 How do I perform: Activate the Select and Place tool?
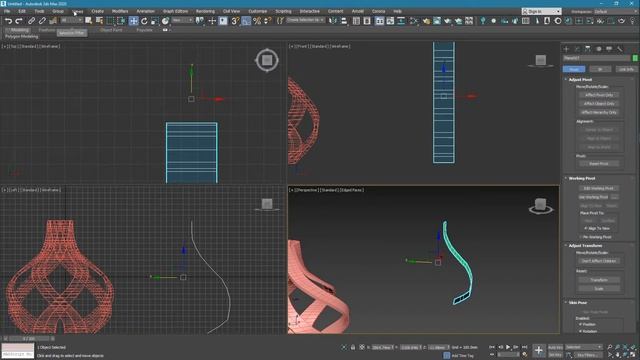(165, 21)
